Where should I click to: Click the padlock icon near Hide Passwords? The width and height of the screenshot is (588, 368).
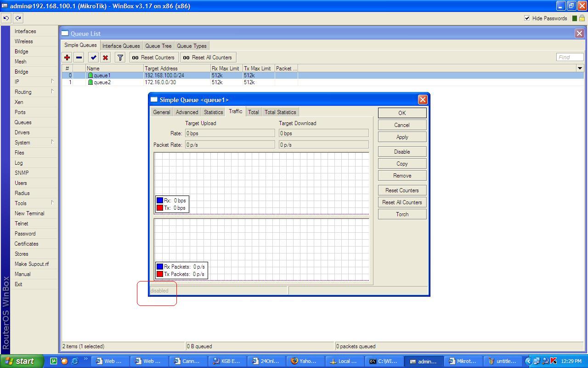pos(582,18)
